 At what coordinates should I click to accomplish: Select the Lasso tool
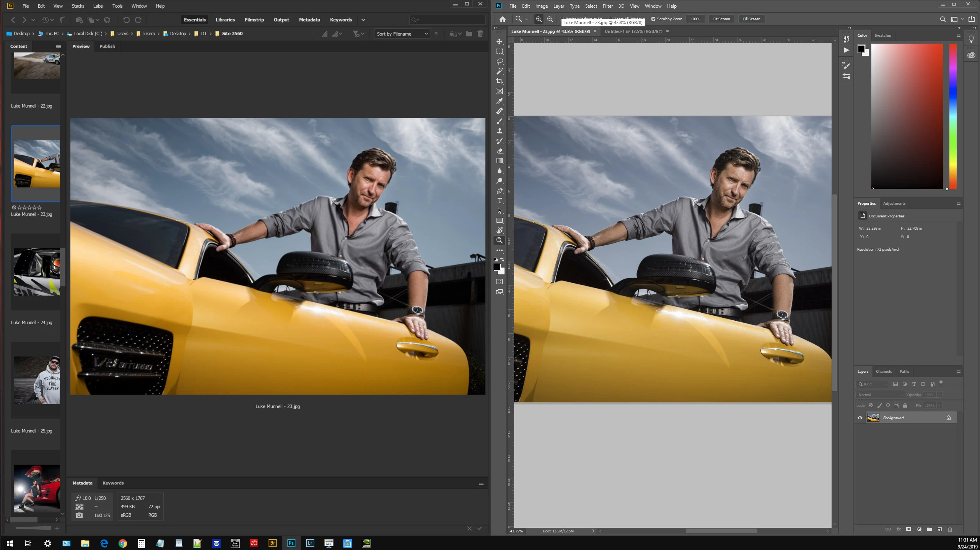pos(500,61)
